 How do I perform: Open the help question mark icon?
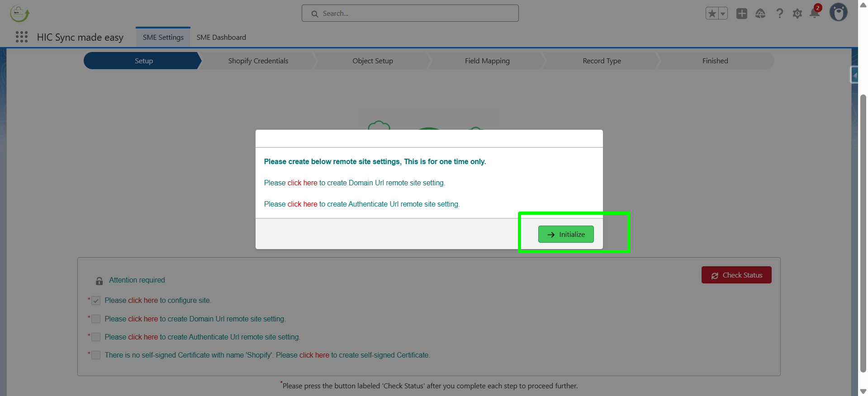pos(779,14)
